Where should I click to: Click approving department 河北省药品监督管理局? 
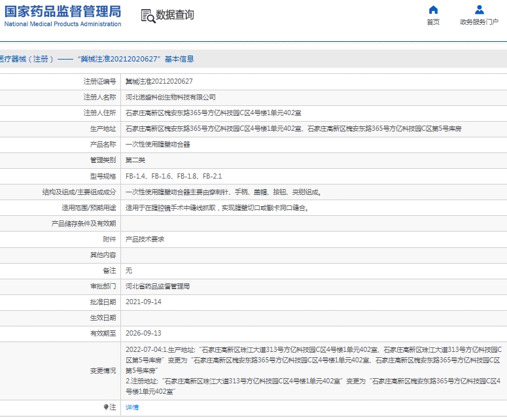[x=158, y=287]
